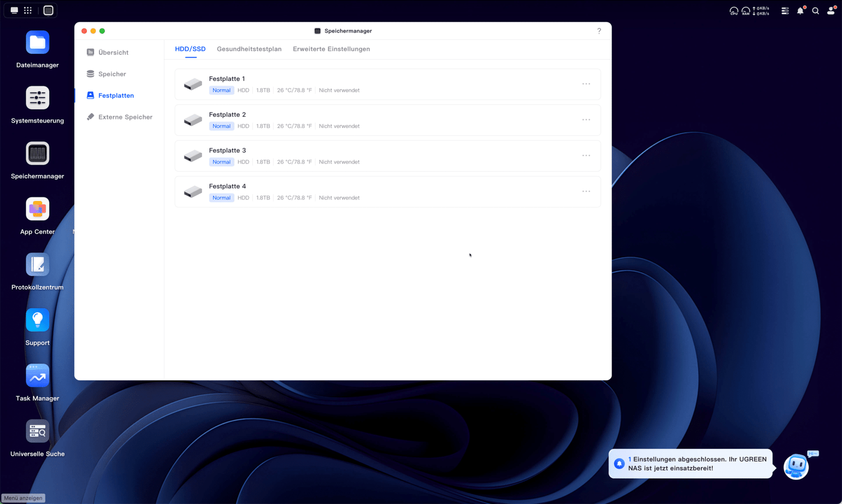Show more actions for Festplatte 4
This screenshot has width=842, height=504.
(x=586, y=191)
